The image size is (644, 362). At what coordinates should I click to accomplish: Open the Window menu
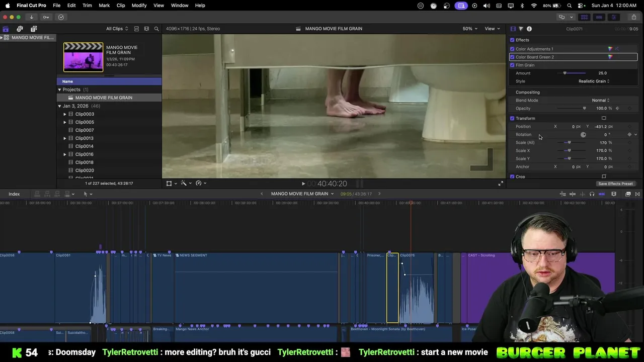[180, 5]
